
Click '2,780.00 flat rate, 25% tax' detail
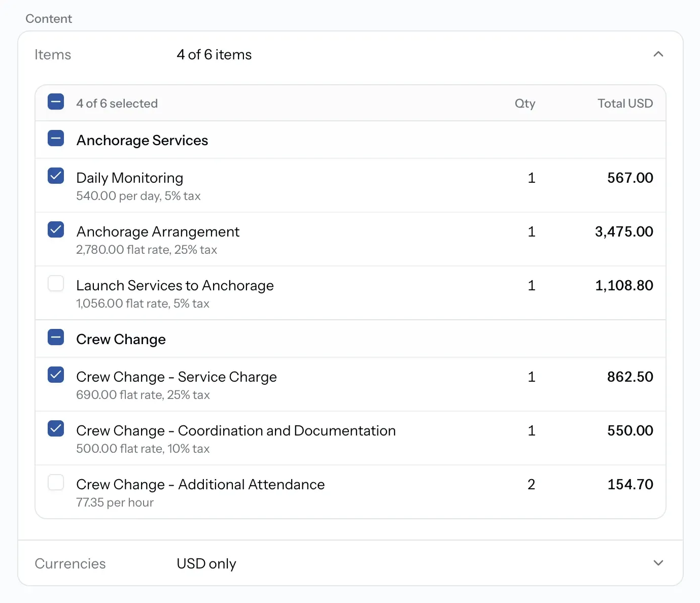coord(147,250)
